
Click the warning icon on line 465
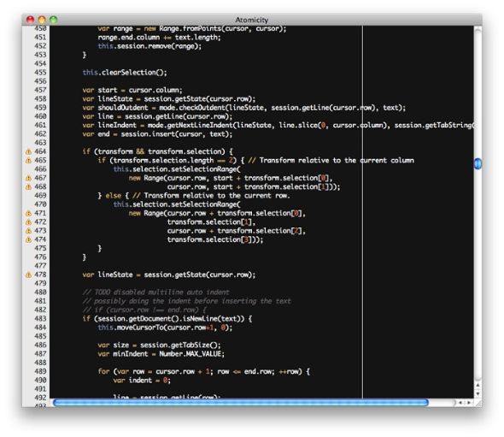[x=28, y=160]
